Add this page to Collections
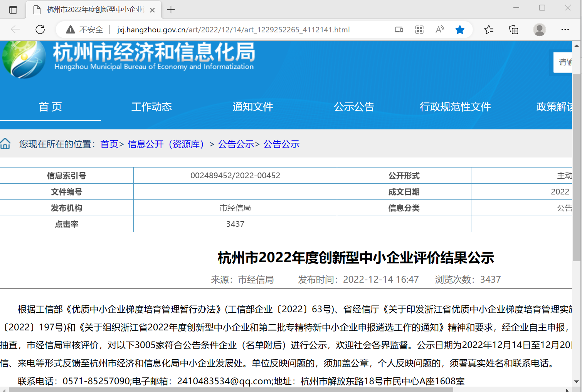 tap(513, 30)
